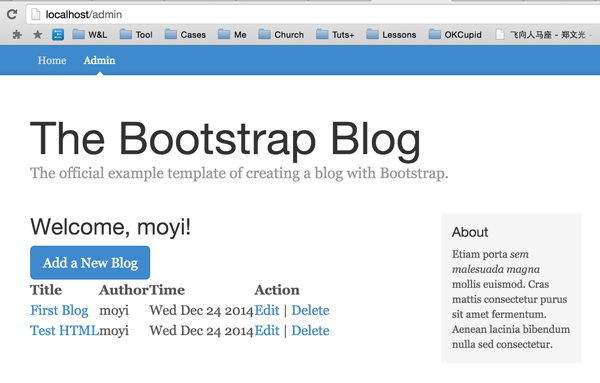The width and height of the screenshot is (600, 383).
Task: Click author moyi in First Blog row
Action: click(114, 310)
